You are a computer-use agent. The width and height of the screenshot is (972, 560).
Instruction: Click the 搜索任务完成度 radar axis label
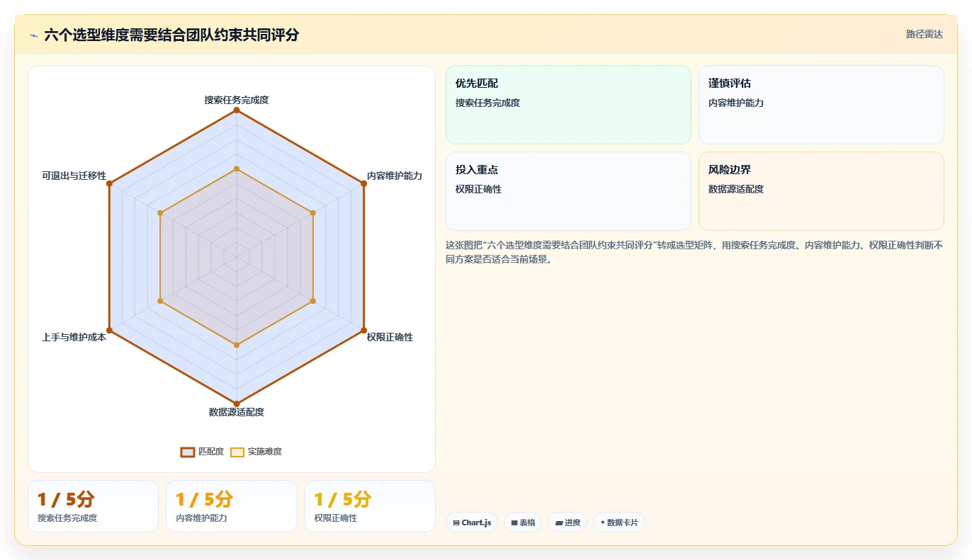click(237, 100)
